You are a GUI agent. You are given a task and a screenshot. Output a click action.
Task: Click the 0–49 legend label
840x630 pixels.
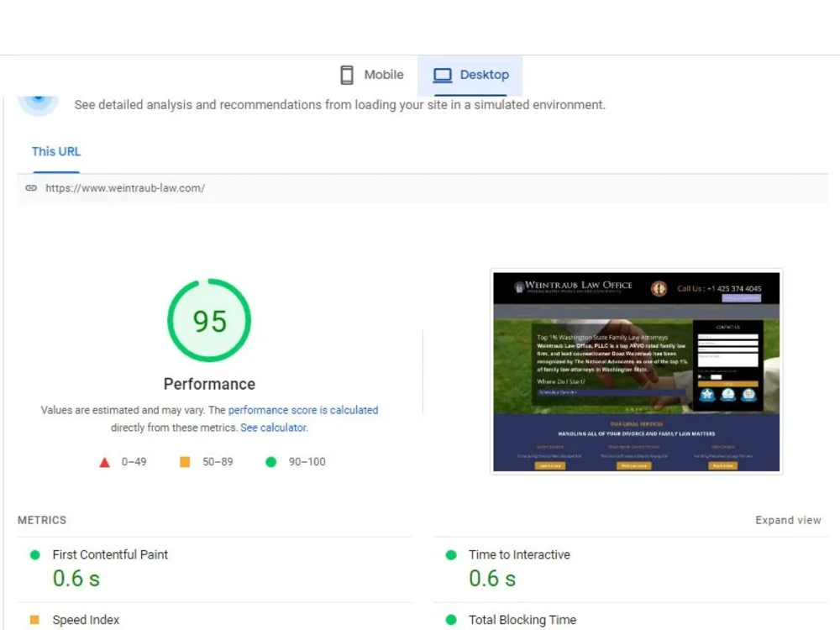tap(134, 462)
